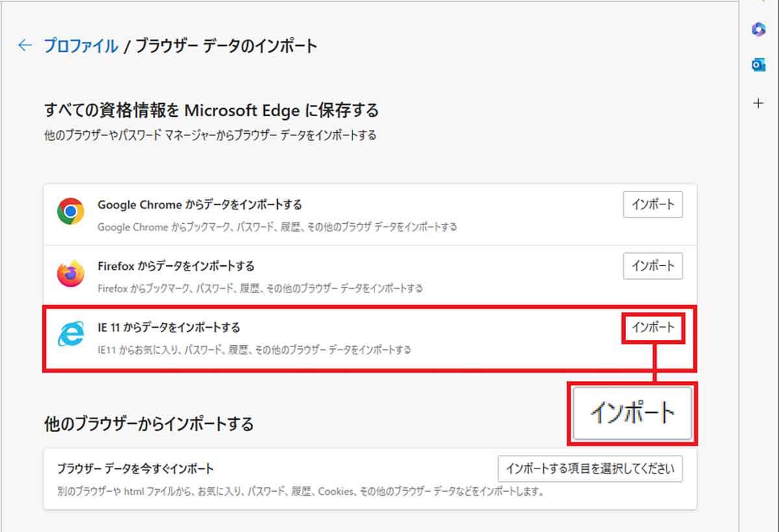The height and width of the screenshot is (532, 779).
Task: Click インポートする項目を選択してください button
Action: click(x=590, y=468)
